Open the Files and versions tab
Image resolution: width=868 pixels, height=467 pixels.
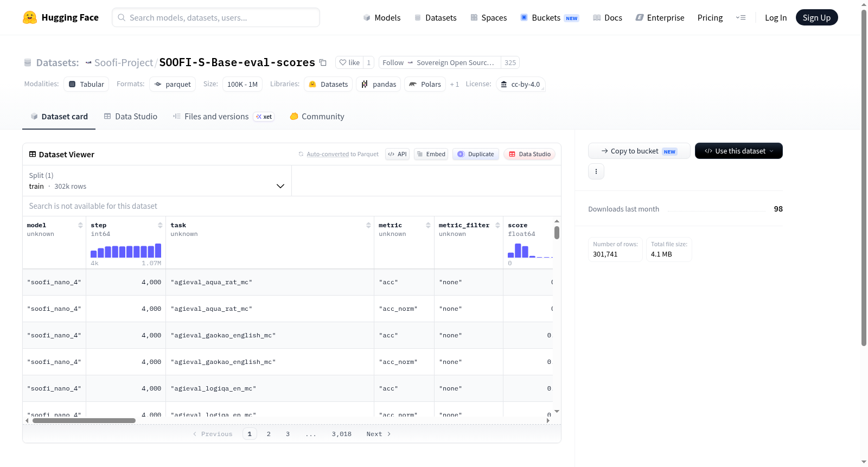pos(224,117)
